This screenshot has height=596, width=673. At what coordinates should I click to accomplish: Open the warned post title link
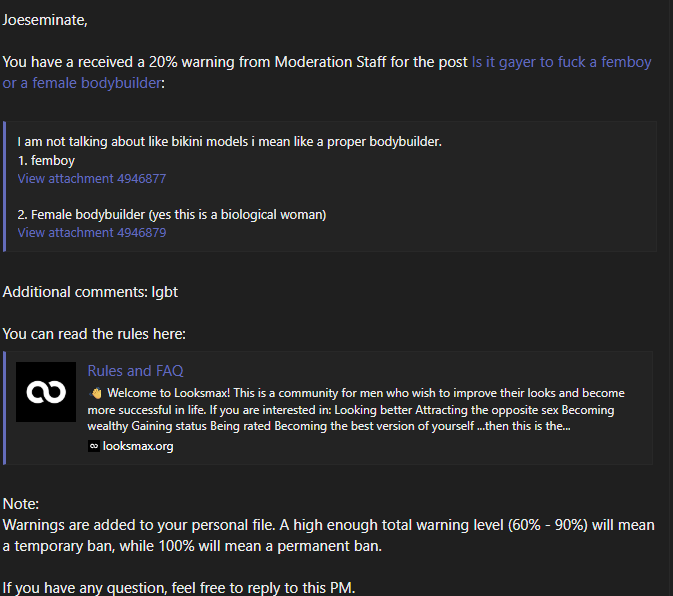(560, 62)
